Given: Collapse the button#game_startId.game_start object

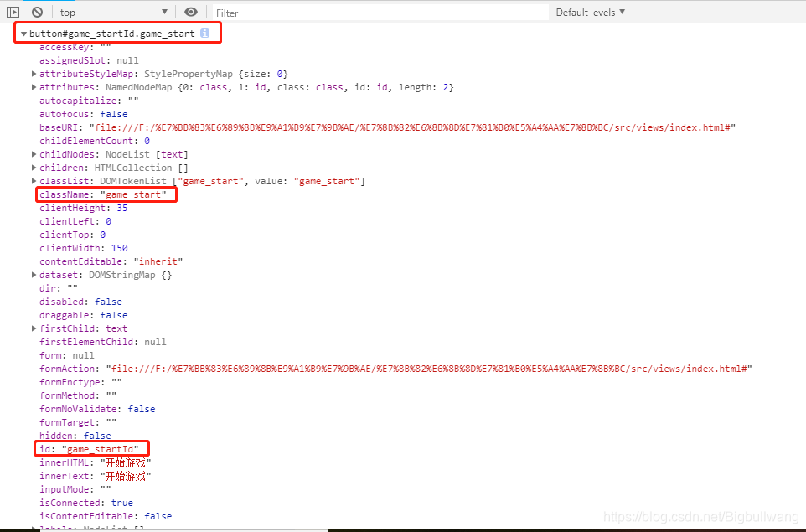Looking at the screenshot, I should tap(23, 33).
